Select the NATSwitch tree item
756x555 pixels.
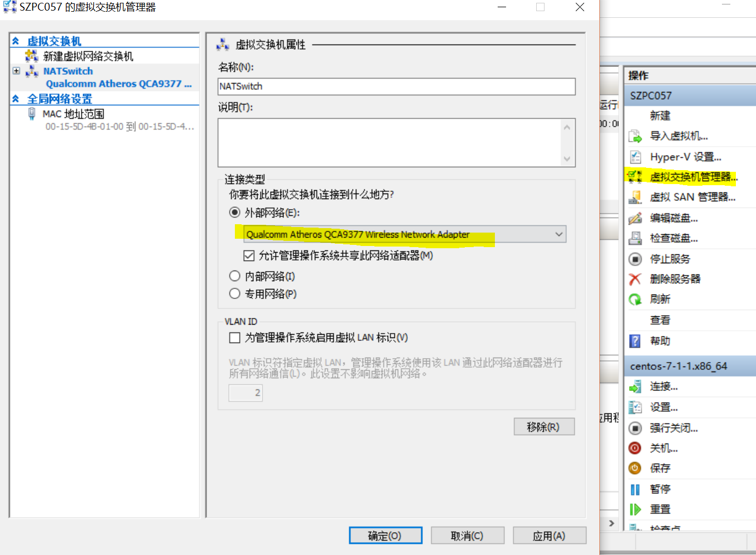coord(68,71)
